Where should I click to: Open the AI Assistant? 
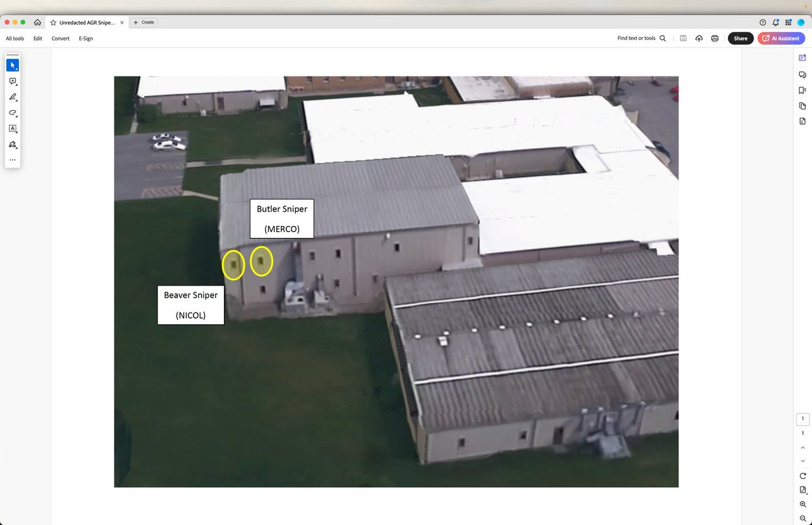coord(781,39)
